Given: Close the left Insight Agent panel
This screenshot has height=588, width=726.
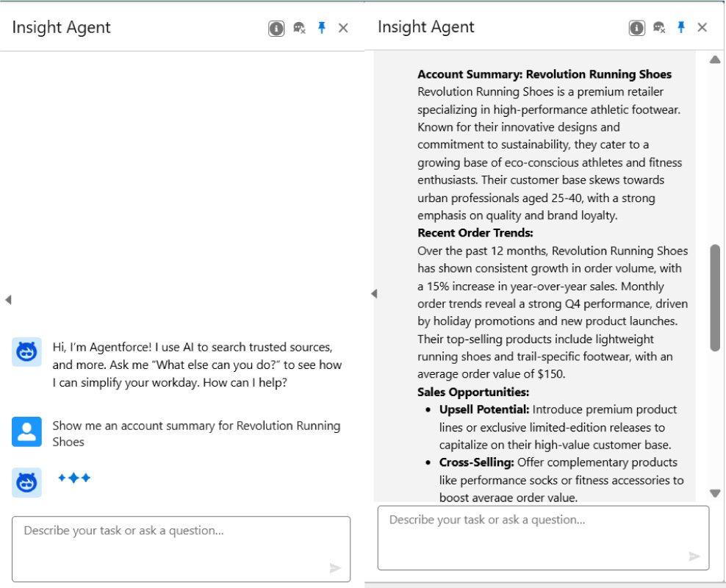Looking at the screenshot, I should [343, 29].
